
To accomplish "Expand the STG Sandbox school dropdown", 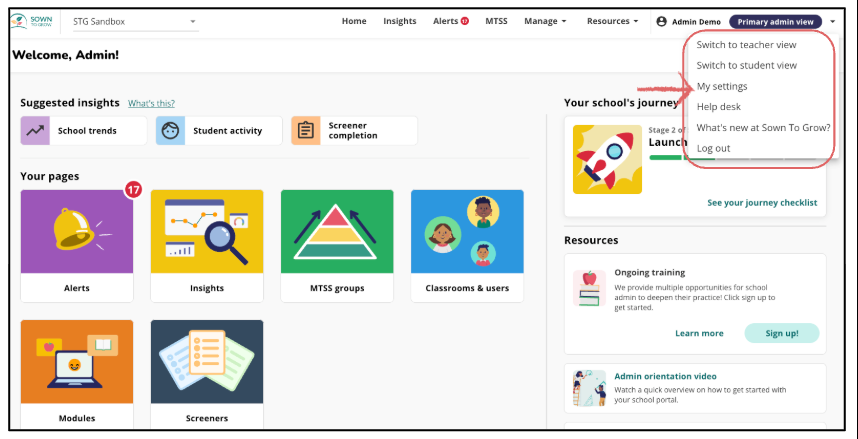I will pos(134,21).
